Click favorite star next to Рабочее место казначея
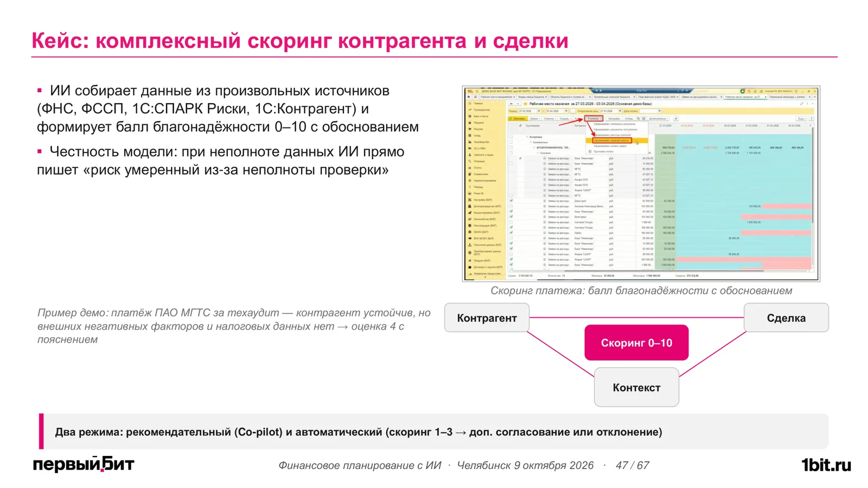 coord(525,104)
